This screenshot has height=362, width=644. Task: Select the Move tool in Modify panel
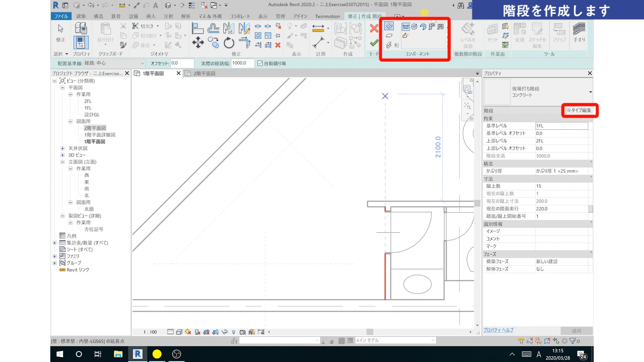pyautogui.click(x=198, y=43)
